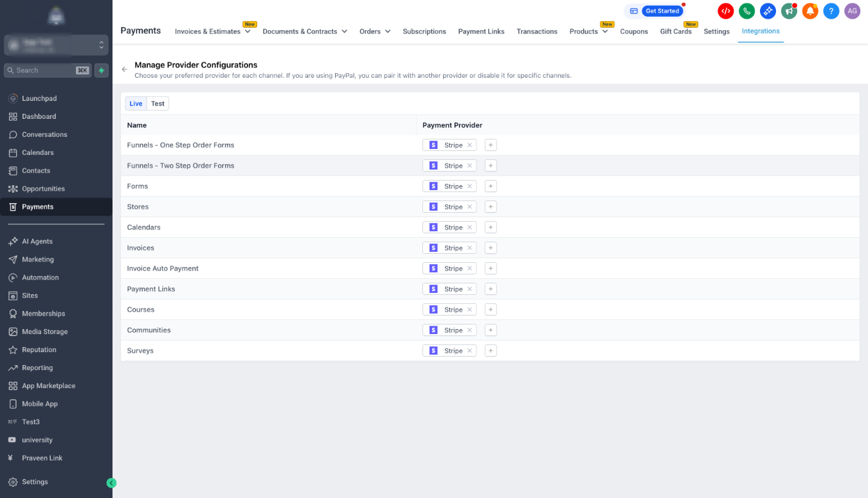Click the green lightning quick action button

click(x=102, y=70)
